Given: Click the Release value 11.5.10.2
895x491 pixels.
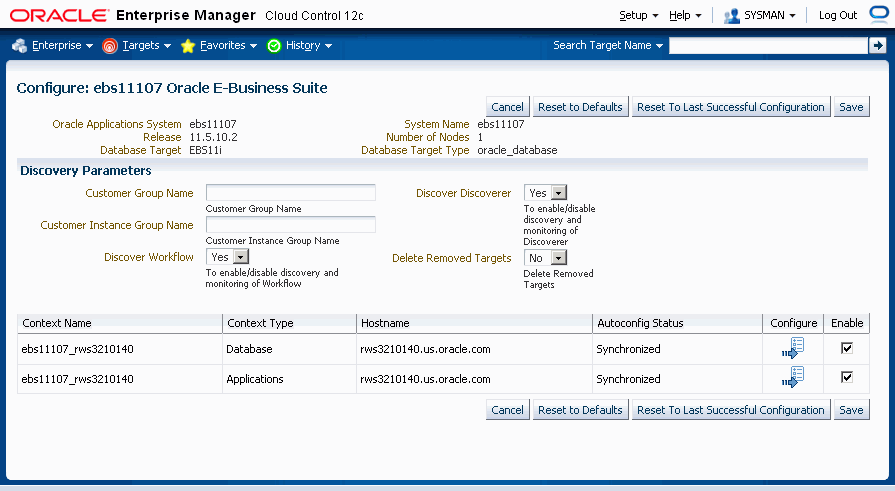Looking at the screenshot, I should click(x=213, y=137).
